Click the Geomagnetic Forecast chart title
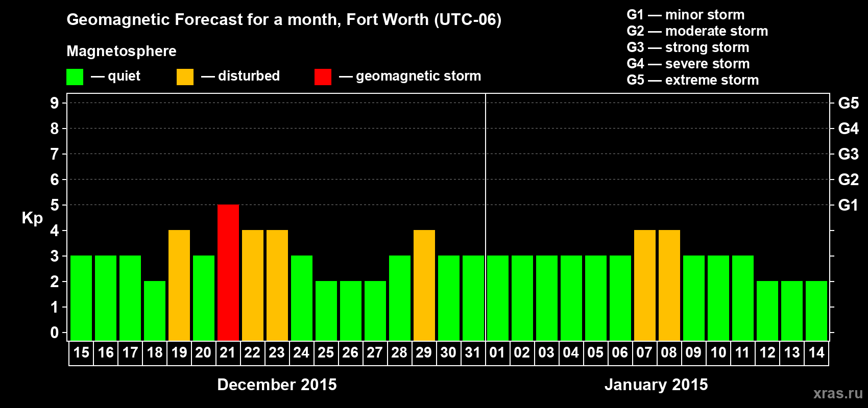Viewport: 868px width, 408px height. [284, 20]
